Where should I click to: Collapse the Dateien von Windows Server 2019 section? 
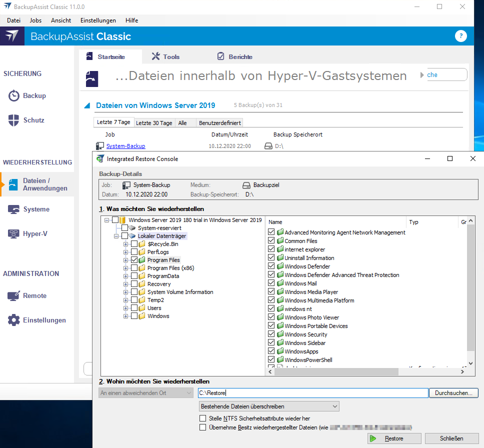87,105
